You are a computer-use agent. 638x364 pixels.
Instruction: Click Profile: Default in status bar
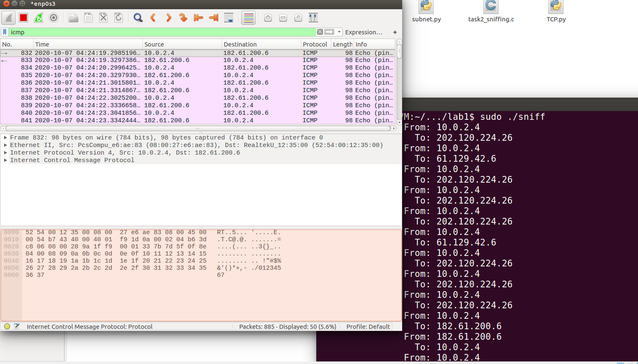(x=368, y=326)
